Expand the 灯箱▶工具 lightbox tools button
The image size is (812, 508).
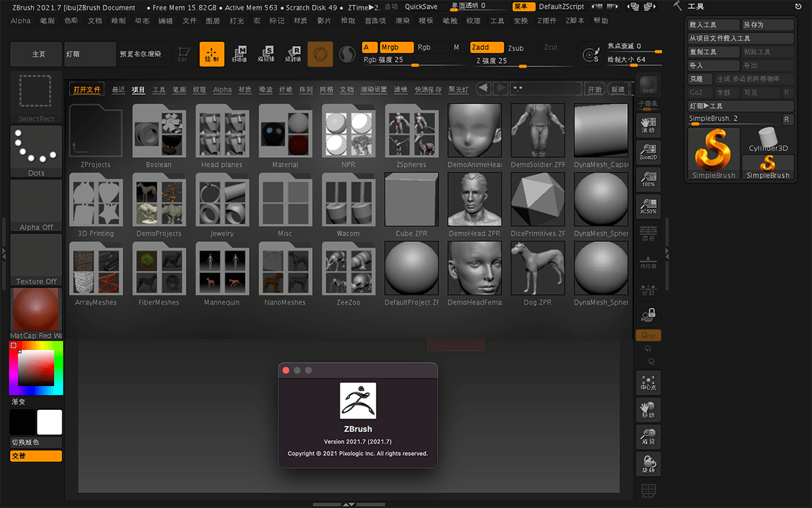[x=741, y=106]
